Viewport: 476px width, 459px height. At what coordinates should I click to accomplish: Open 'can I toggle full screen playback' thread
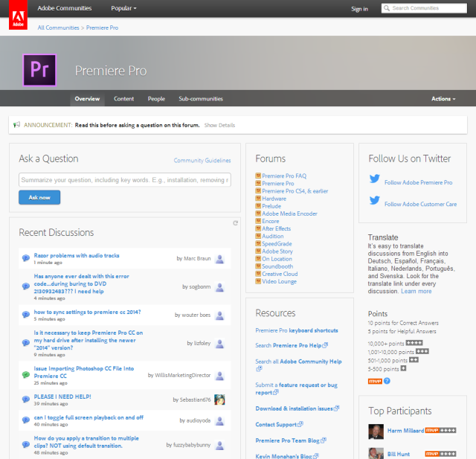pyautogui.click(x=89, y=417)
